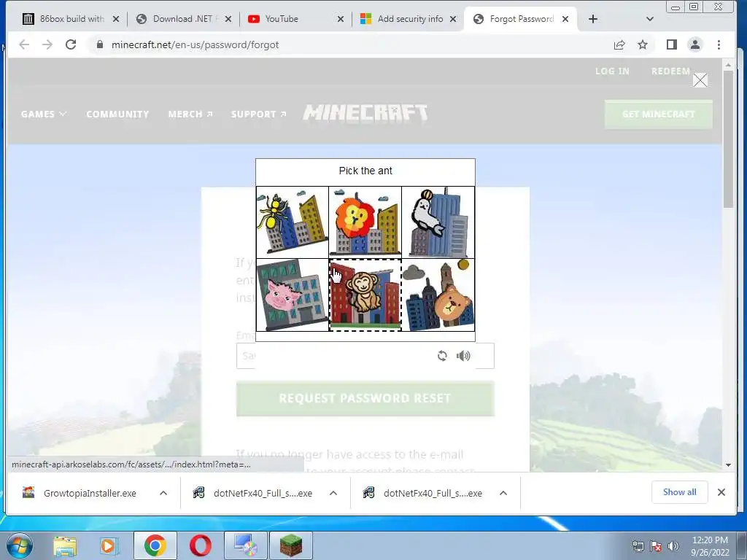
Task: Close the Add security info tab
Action: point(453,19)
